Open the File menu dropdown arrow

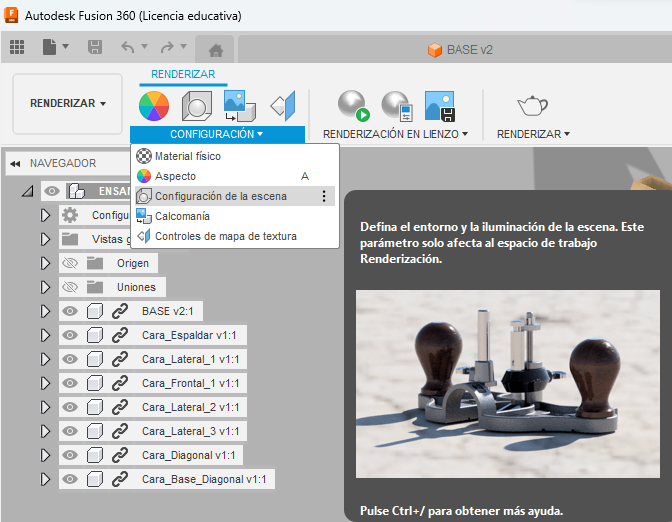click(66, 46)
